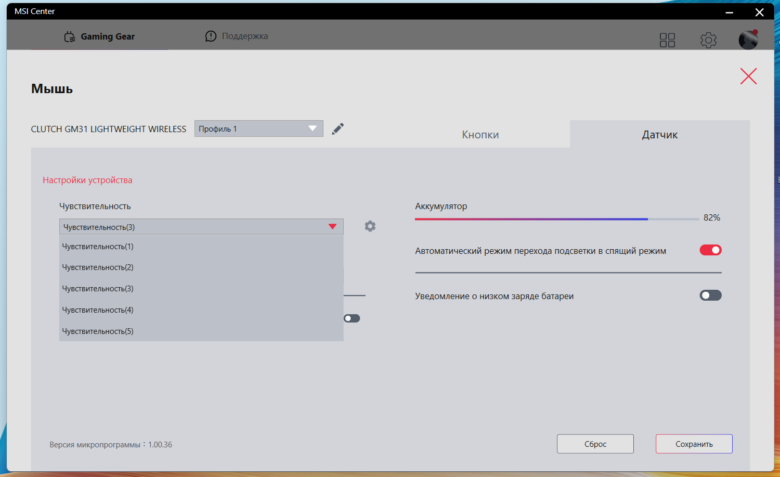780x477 pixels.
Task: Select Чувствительность(1) from list
Action: point(201,246)
